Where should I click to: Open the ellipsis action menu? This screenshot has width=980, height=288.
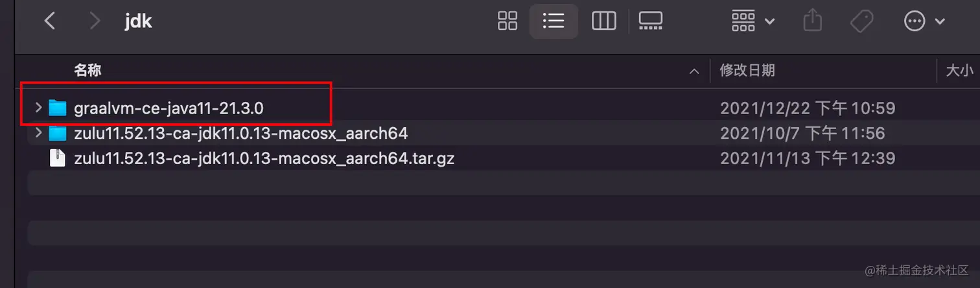pyautogui.click(x=924, y=21)
